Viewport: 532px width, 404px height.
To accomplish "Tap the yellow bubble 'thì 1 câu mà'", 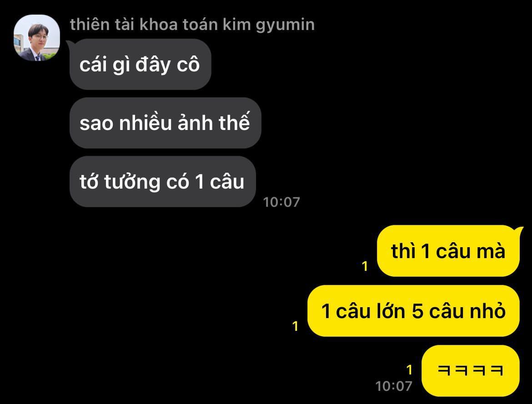I will tap(448, 251).
